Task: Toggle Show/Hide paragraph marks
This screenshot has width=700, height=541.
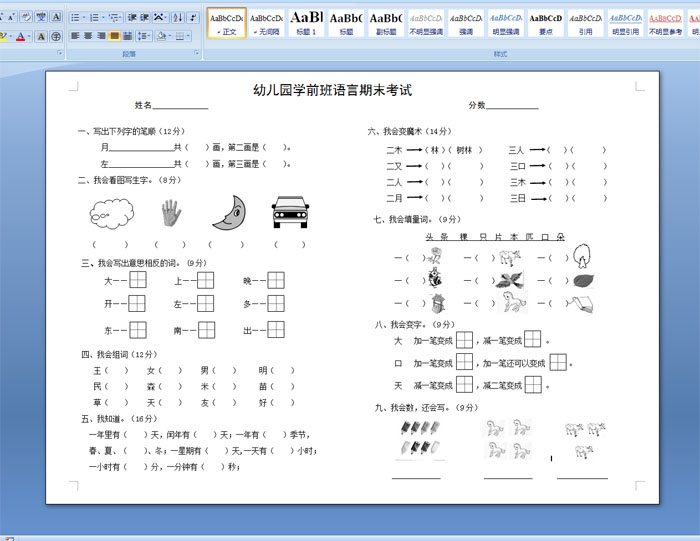Action: click(x=193, y=17)
